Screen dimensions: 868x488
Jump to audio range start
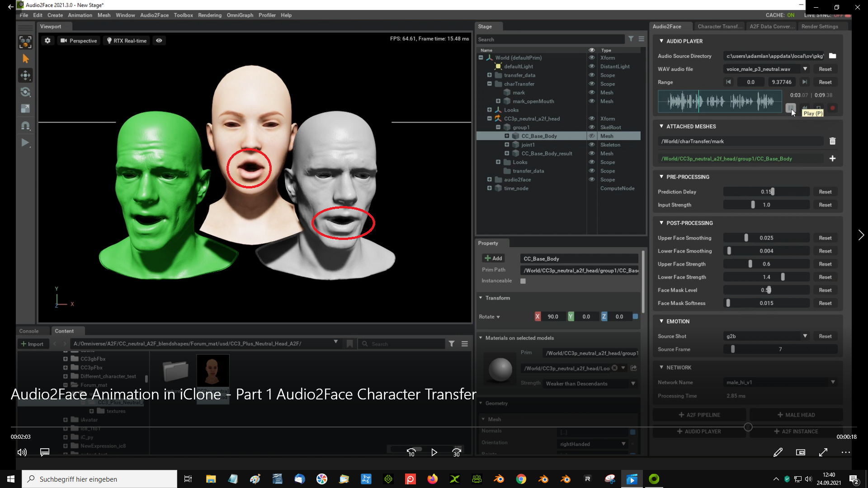(728, 82)
